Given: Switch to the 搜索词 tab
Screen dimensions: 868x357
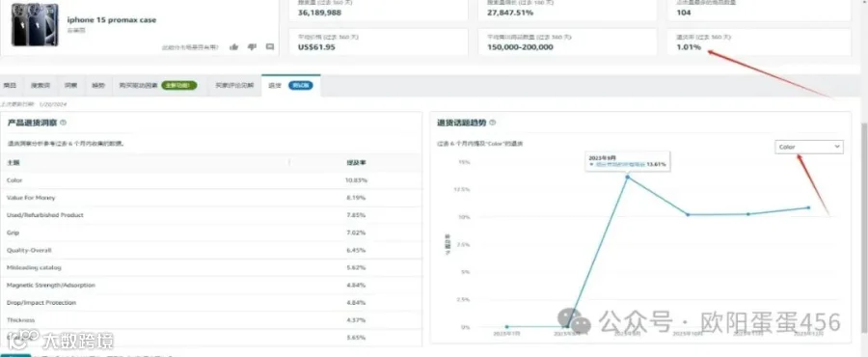Looking at the screenshot, I should coord(41,85).
